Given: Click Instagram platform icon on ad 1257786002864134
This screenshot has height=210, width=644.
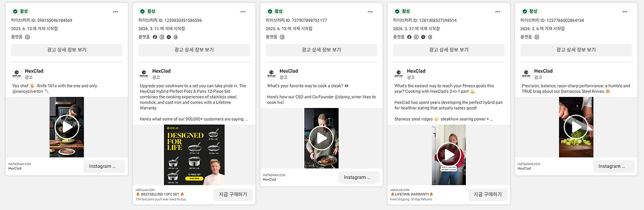Looking at the screenshot, I should click(x=537, y=37).
